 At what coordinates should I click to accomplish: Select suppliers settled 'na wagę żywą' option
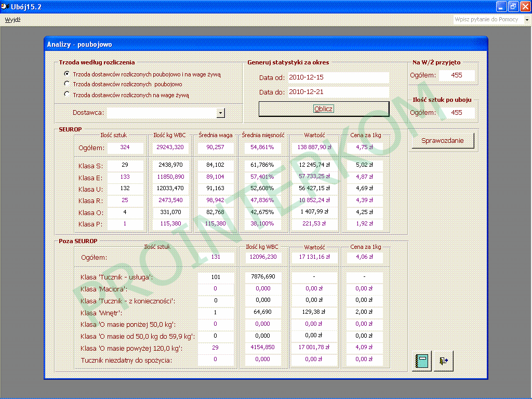(x=66, y=95)
